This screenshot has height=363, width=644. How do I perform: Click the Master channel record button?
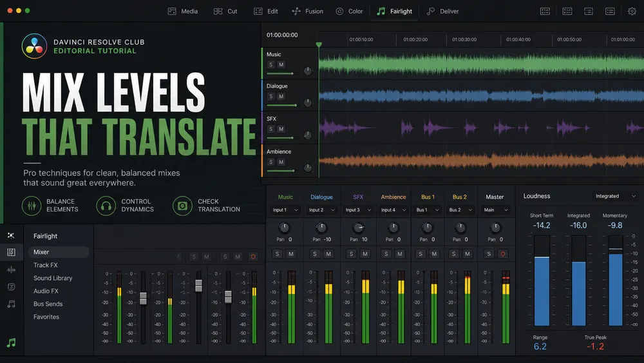pyautogui.click(x=502, y=254)
